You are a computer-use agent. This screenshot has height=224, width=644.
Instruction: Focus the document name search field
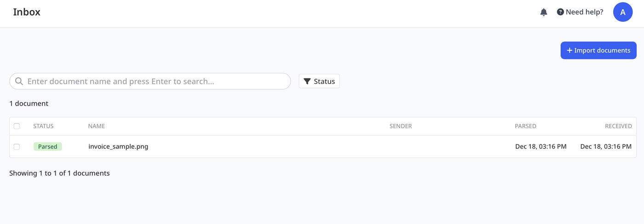pos(156,82)
